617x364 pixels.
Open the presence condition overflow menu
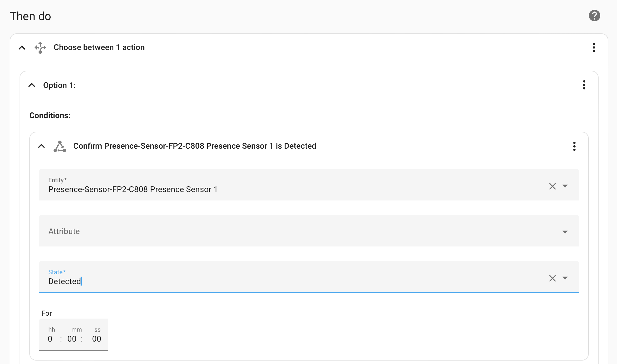(574, 147)
